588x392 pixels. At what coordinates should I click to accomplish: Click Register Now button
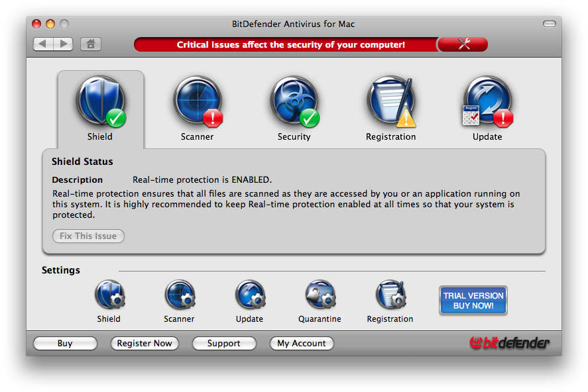(x=145, y=343)
